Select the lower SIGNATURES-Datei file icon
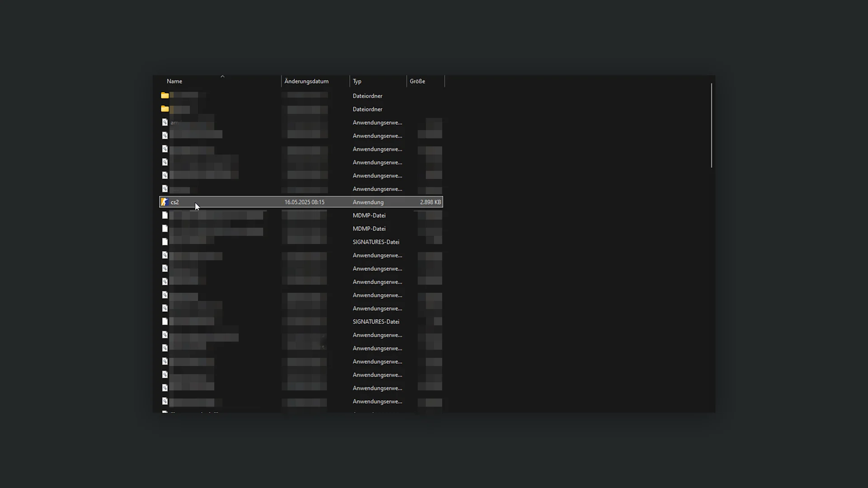The height and width of the screenshot is (488, 868). coord(165,321)
